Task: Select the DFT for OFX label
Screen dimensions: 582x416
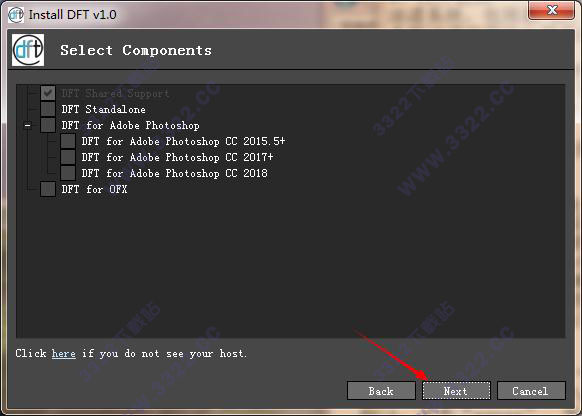Action: pos(94,189)
